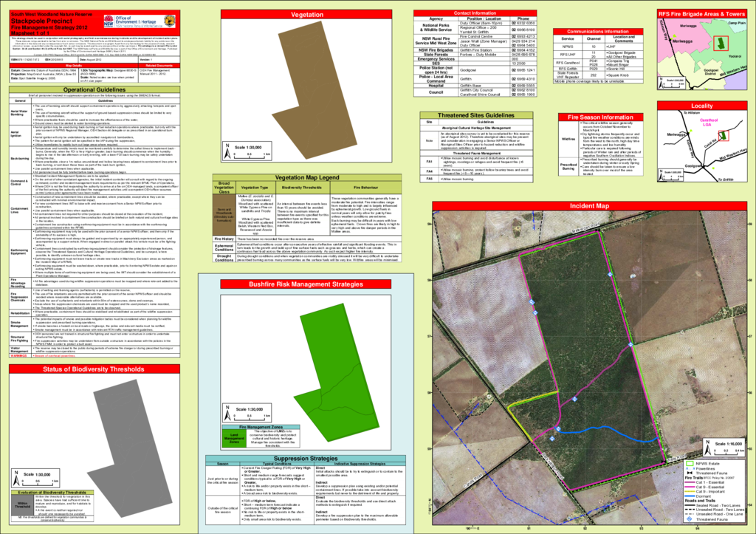Click the Fire History row label
The height and width of the screenshot is (534, 756).
(224, 239)
